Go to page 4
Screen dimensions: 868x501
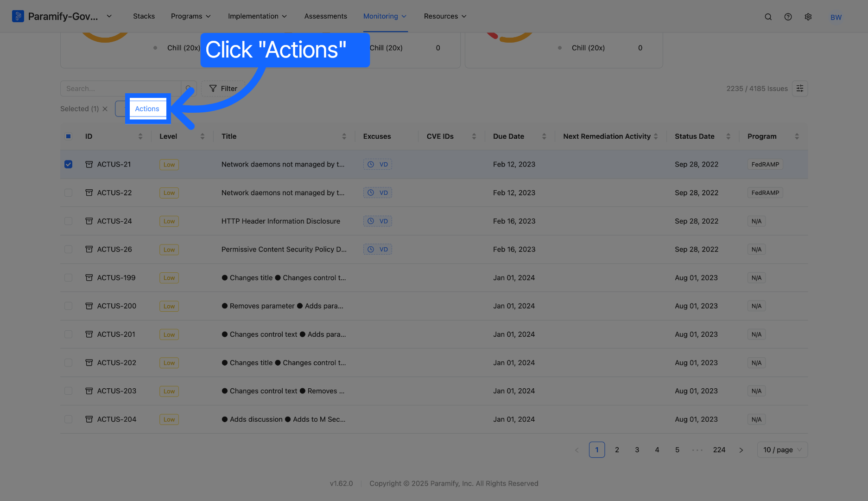tap(657, 450)
